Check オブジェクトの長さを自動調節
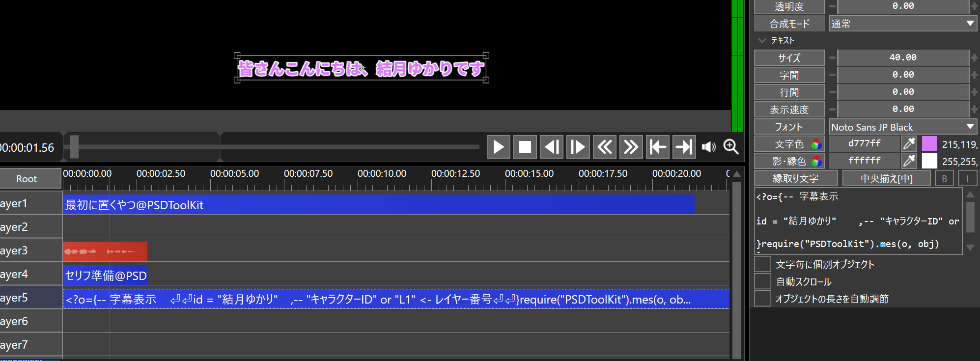 pos(762,299)
